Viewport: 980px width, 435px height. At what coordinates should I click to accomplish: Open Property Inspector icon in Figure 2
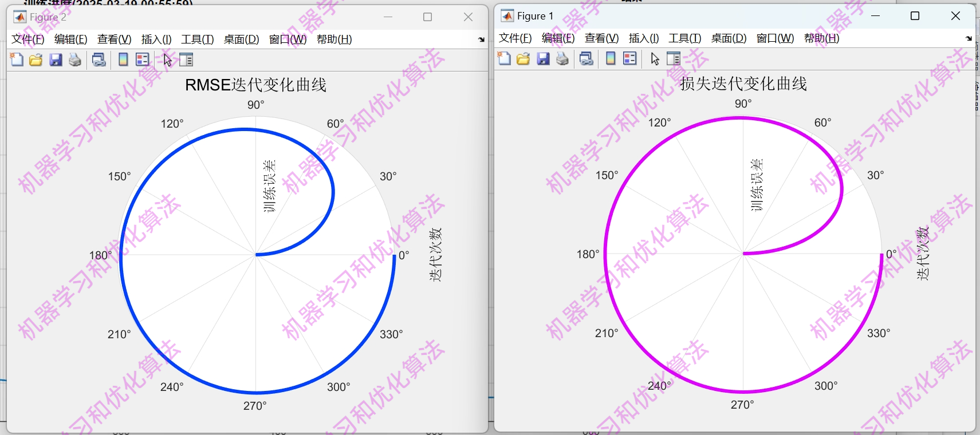[x=186, y=60]
